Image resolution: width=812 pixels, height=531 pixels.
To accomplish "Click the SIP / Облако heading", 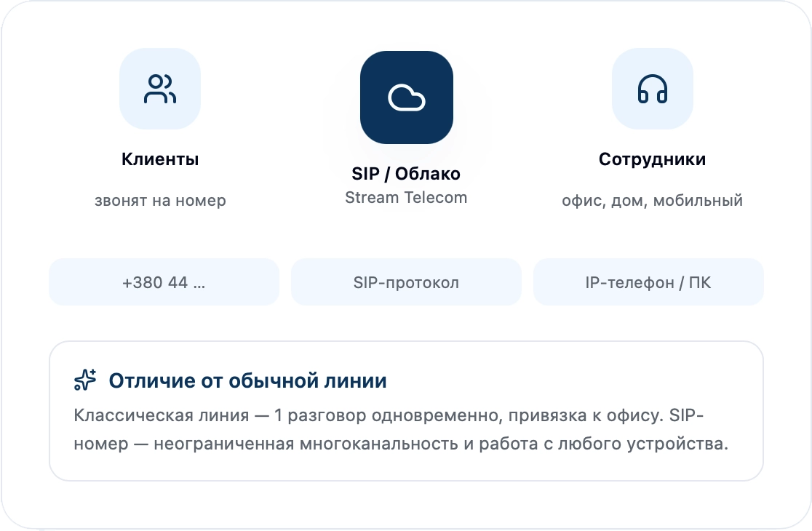I will pyautogui.click(x=406, y=173).
